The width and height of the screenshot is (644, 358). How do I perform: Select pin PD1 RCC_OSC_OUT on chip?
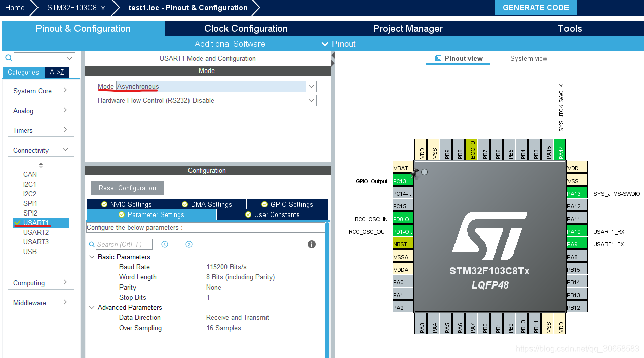[x=403, y=231]
